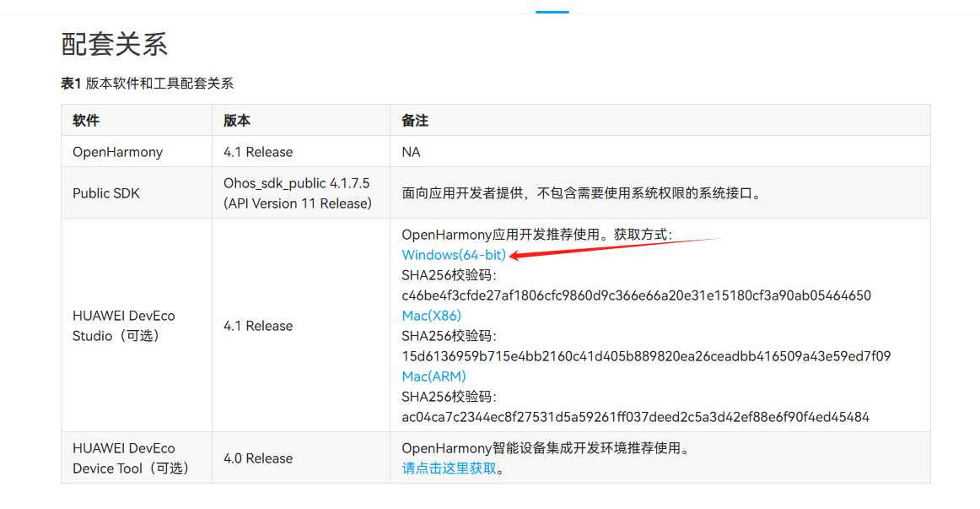Open the Mac(ARM) download link
This screenshot has width=980, height=509.
433,376
